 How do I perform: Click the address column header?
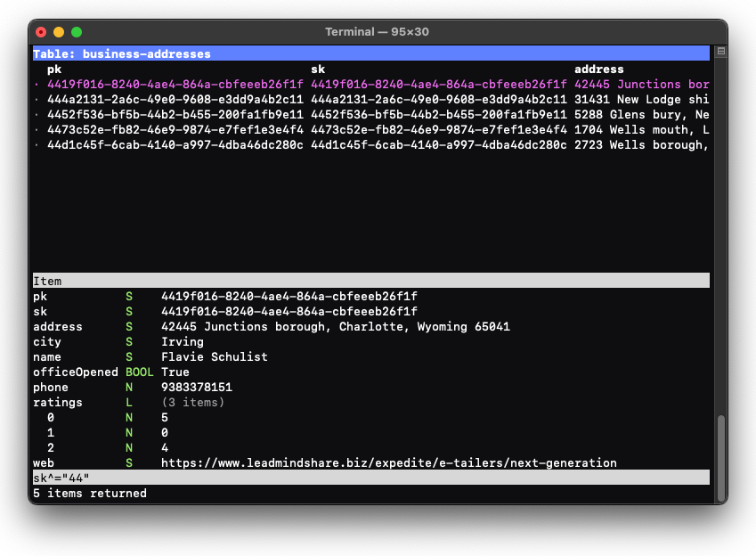point(598,69)
